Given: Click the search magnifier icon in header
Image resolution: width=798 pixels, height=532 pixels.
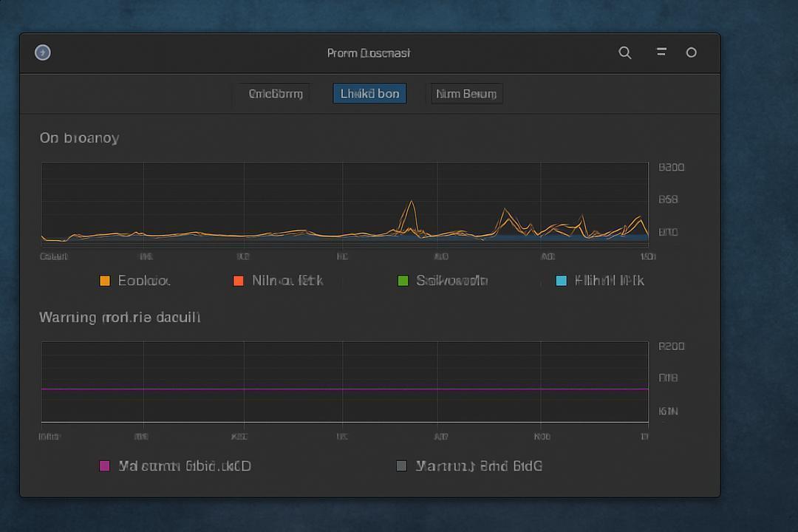Looking at the screenshot, I should pyautogui.click(x=625, y=52).
